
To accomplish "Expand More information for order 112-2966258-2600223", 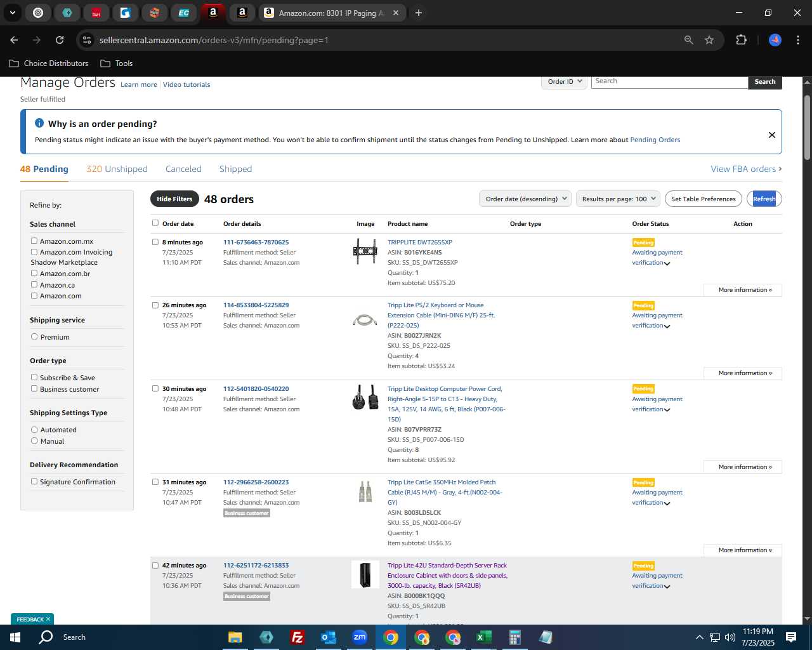I will [743, 550].
